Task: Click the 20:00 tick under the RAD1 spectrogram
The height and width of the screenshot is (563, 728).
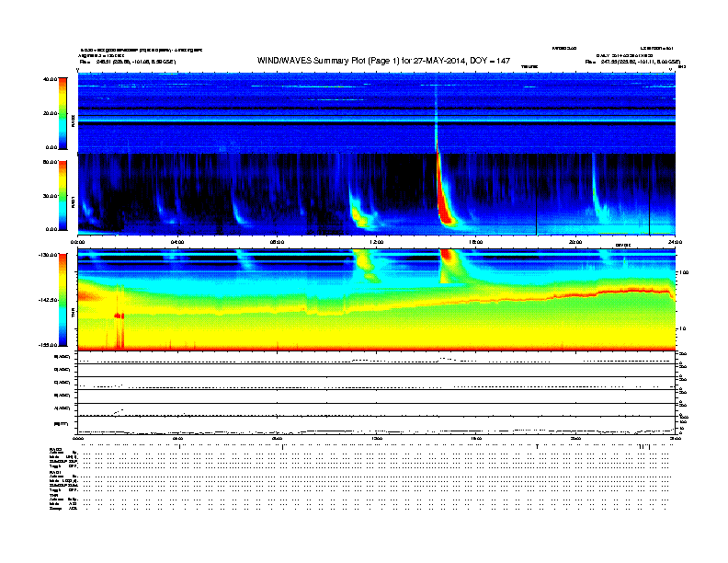Action: tap(575, 242)
